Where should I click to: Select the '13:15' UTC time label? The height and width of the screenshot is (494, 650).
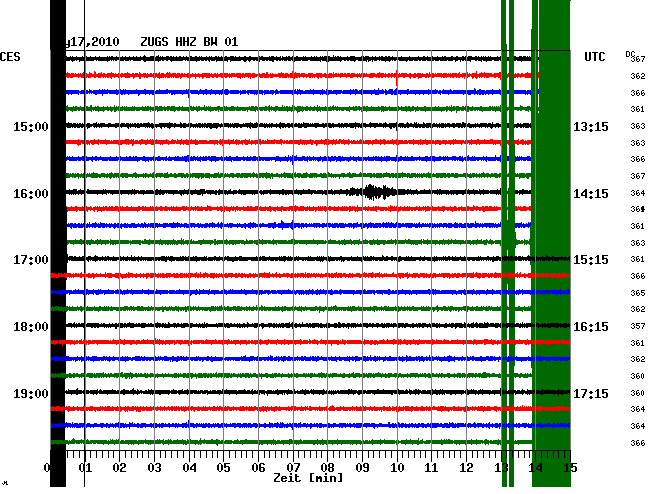pos(591,126)
